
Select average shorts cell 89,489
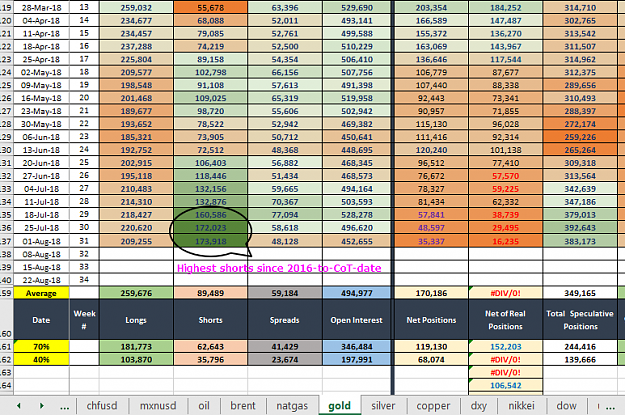pos(210,293)
